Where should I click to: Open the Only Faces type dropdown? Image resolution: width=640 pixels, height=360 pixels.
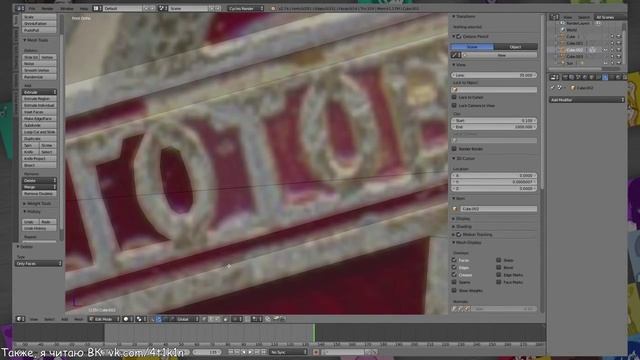click(x=39, y=264)
